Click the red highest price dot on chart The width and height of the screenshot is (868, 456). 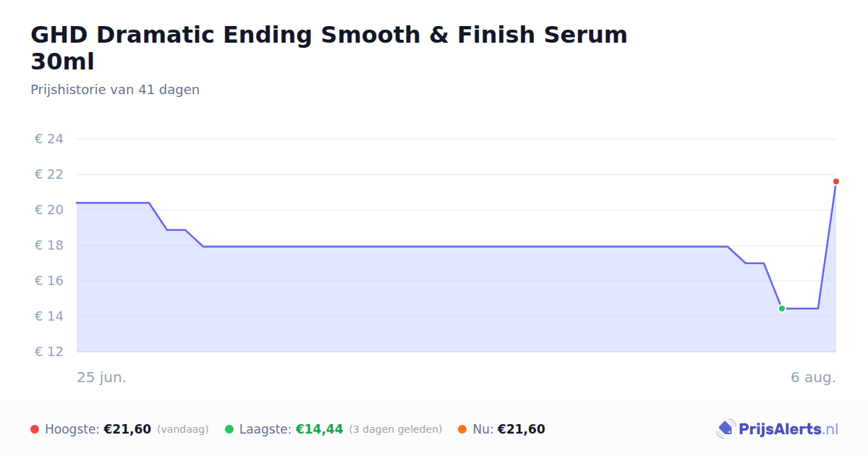coord(836,182)
